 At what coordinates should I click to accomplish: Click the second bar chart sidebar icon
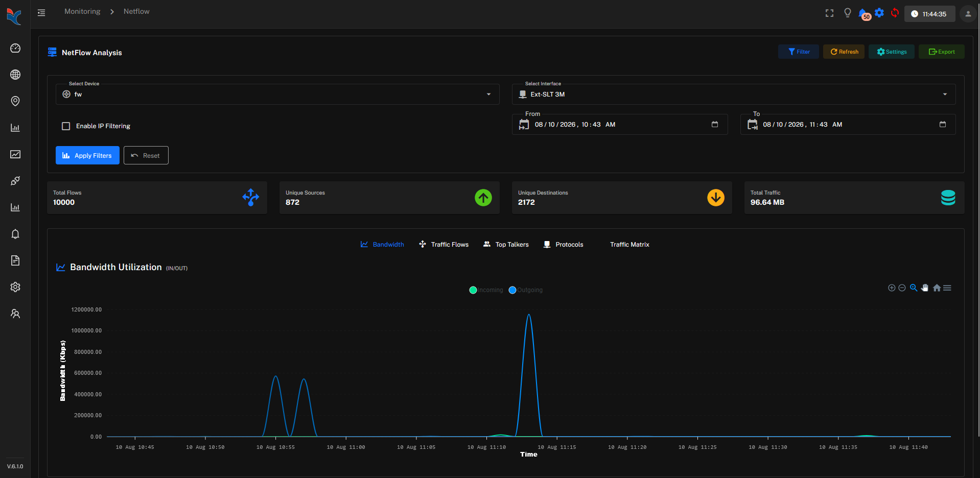15,207
